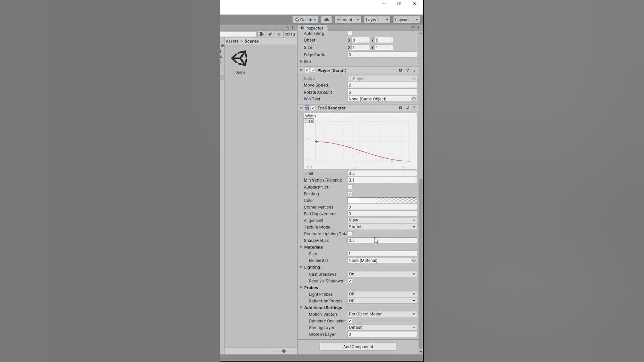Image resolution: width=644 pixels, height=362 pixels.
Task: Click the Assets breadcrumb link
Action: pos(232,41)
